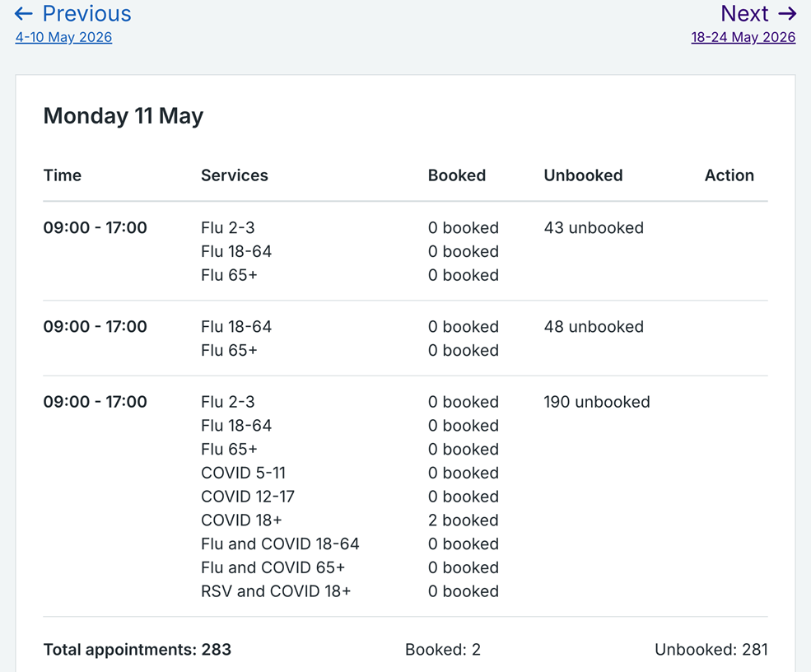Click the Next navigation text
811x672 pixels.
745,13
